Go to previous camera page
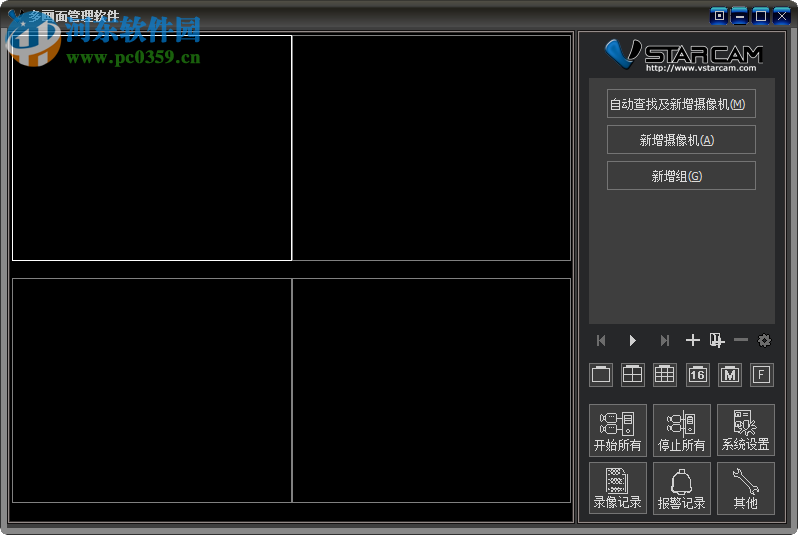798x535 pixels. click(601, 341)
